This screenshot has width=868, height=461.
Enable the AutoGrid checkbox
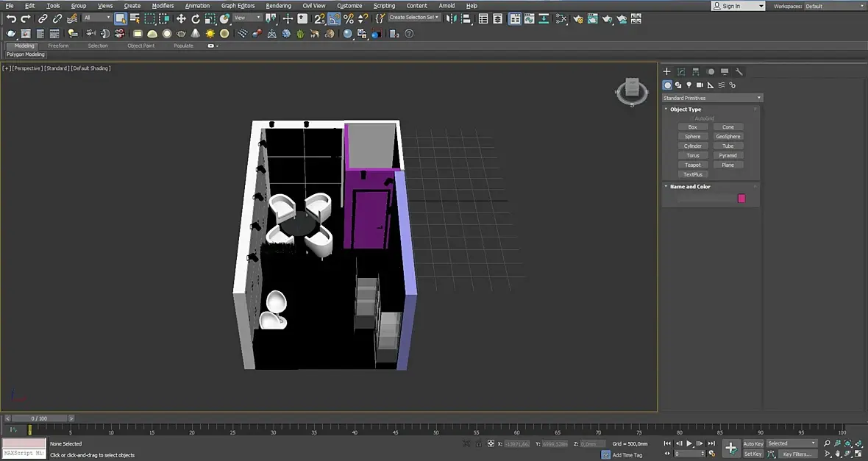pos(692,118)
